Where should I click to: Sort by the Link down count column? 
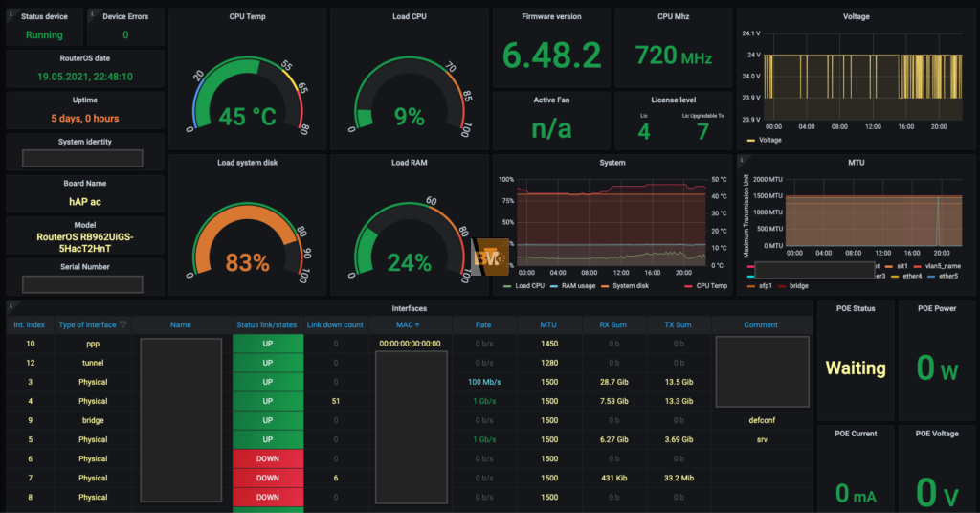335,324
